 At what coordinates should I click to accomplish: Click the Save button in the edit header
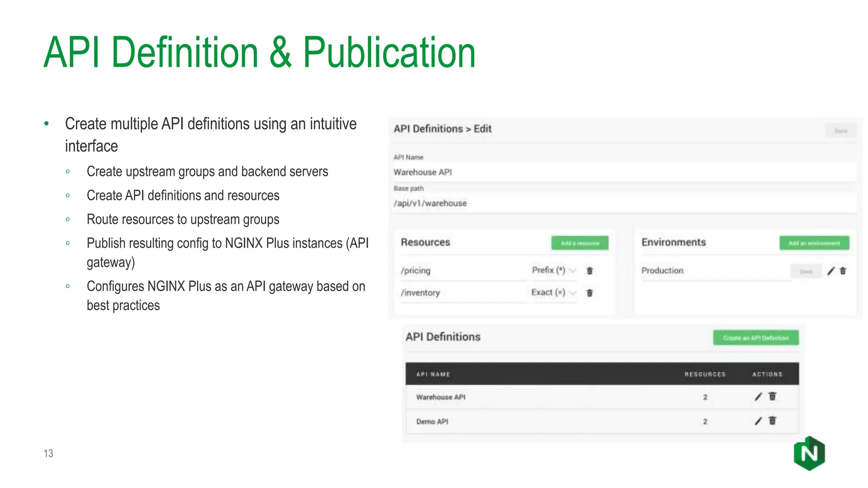coord(841,131)
